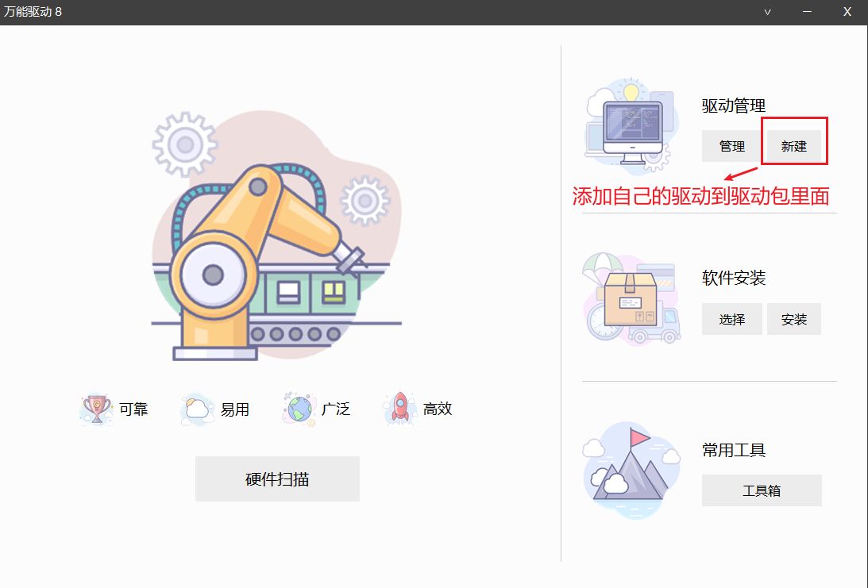
Task: Click the cloud icon next to 易用
Action: tap(197, 409)
